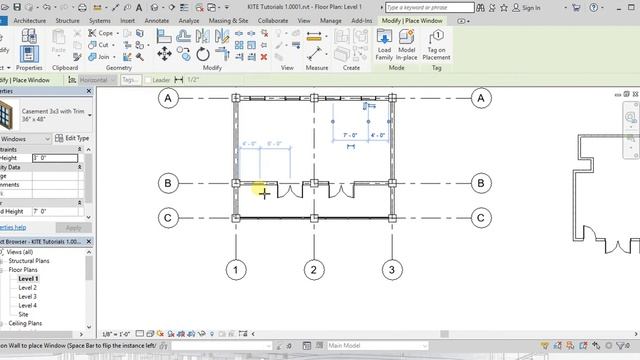Select the Trim/Extend to Corner tool
Screen dimensions: 640x360
pyautogui.click(x=222, y=54)
